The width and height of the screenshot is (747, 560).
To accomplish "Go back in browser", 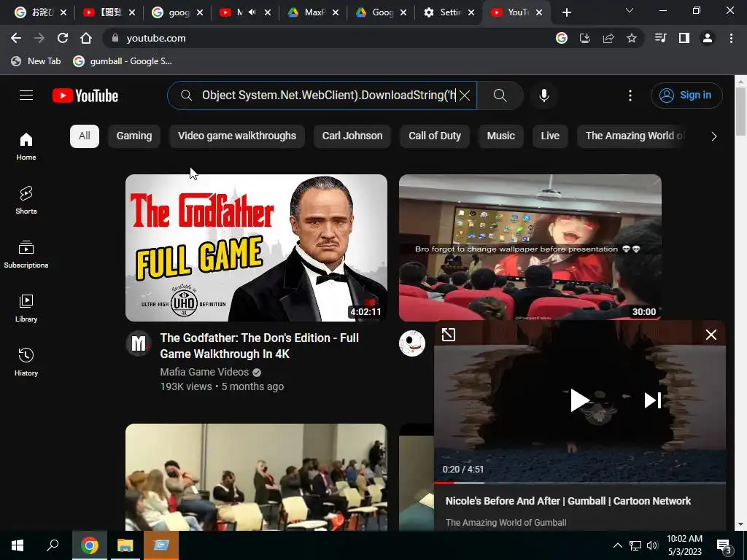I will 16,38.
